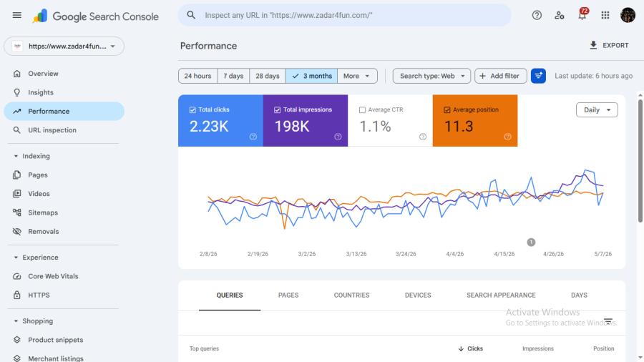Click the Overview home icon
This screenshot has height=362, width=644.
coord(17,74)
